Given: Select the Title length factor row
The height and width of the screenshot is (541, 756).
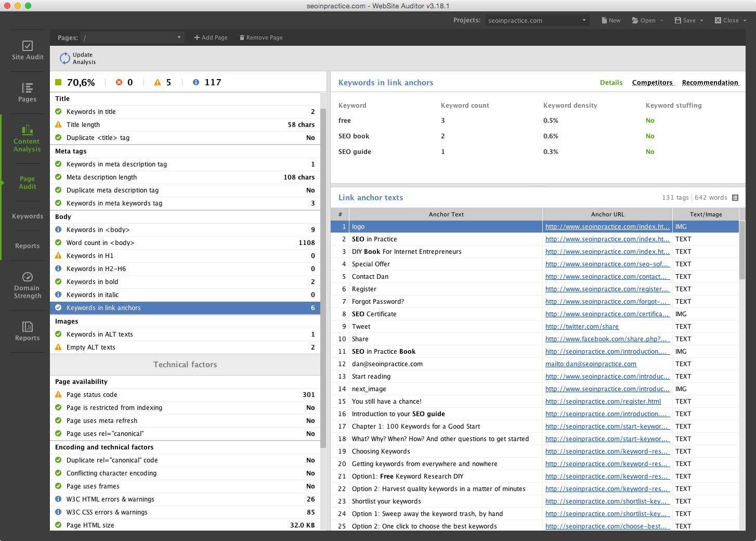Looking at the screenshot, I should point(185,125).
